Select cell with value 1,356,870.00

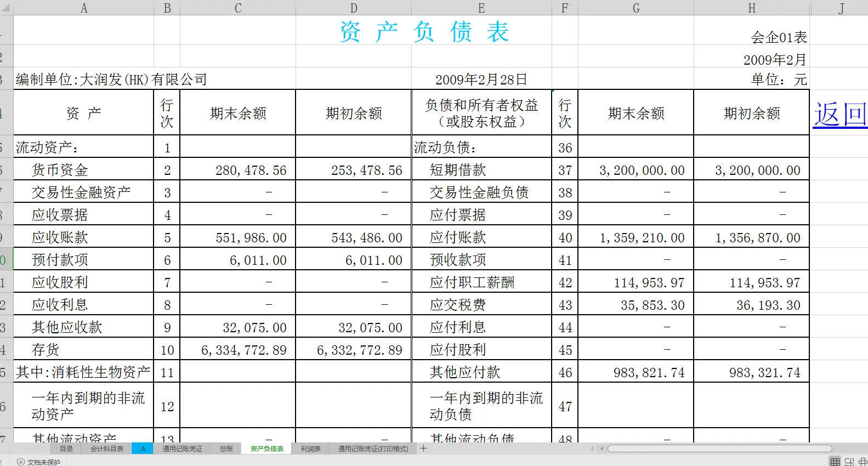pyautogui.click(x=752, y=237)
